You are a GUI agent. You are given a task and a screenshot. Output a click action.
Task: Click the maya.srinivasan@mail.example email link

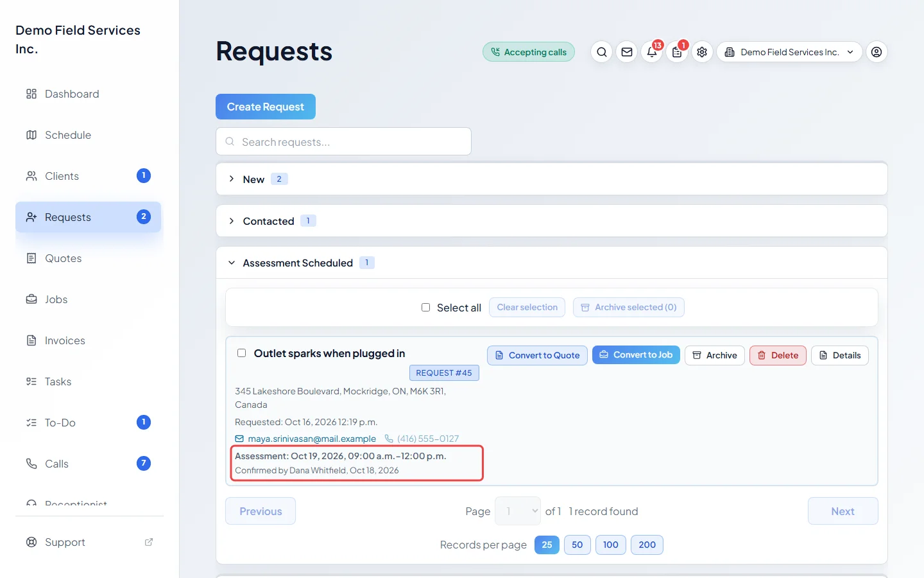tap(312, 439)
